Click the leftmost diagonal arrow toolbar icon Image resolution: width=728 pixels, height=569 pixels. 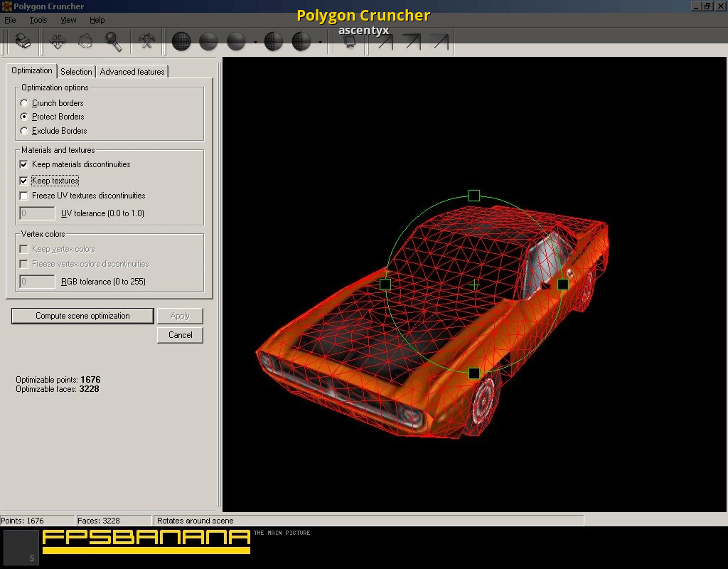pos(385,41)
